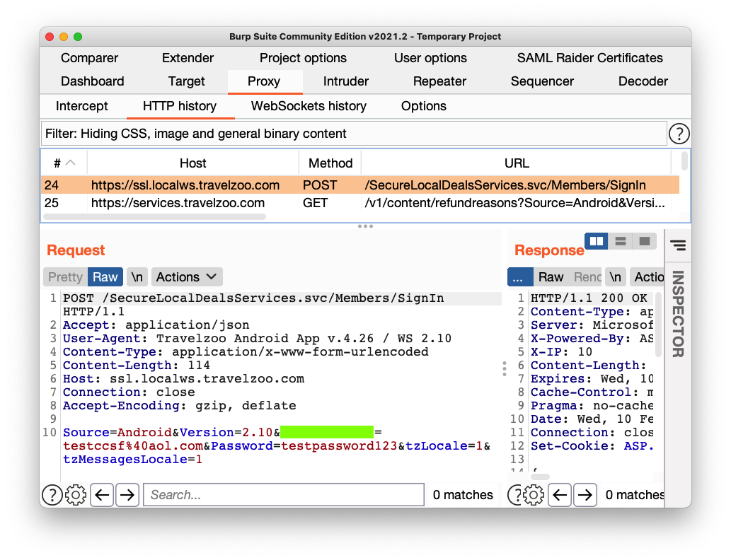This screenshot has height=560, width=731.
Task: Switch to the Target tab
Action: point(187,81)
